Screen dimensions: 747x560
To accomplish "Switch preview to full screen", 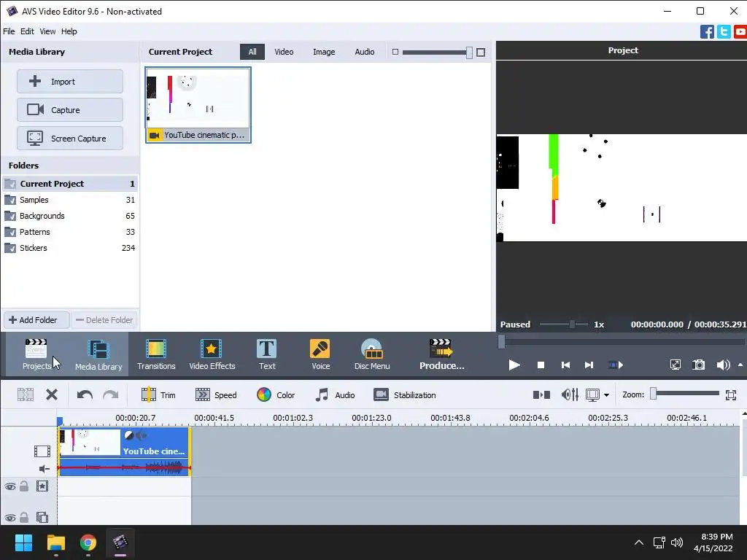I will [675, 365].
